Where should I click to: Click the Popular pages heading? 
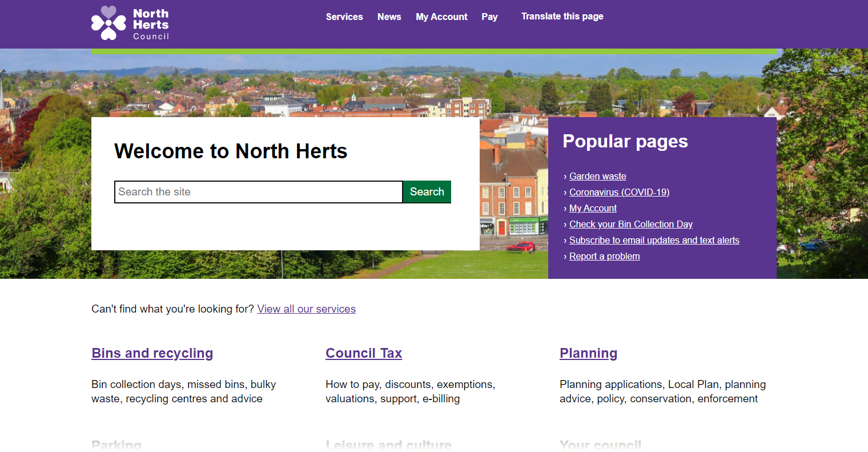[625, 142]
